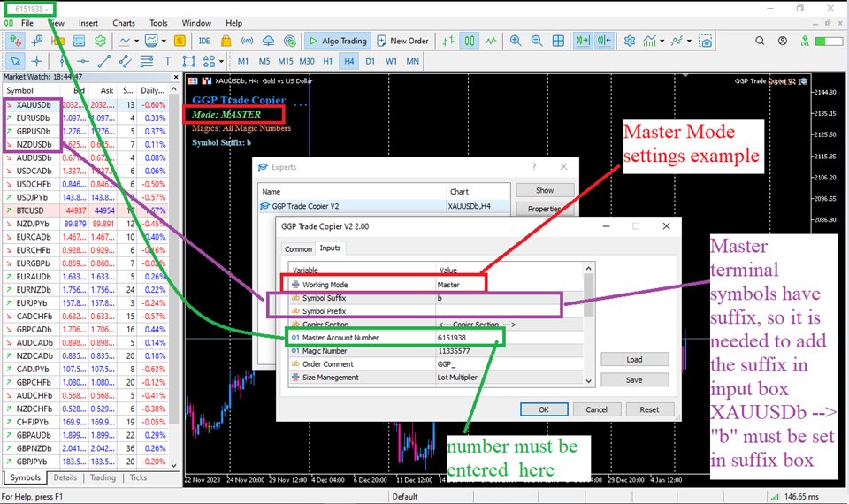This screenshot has width=849, height=504.
Task: Open the Strategy Tester gear icon
Action: point(100,41)
